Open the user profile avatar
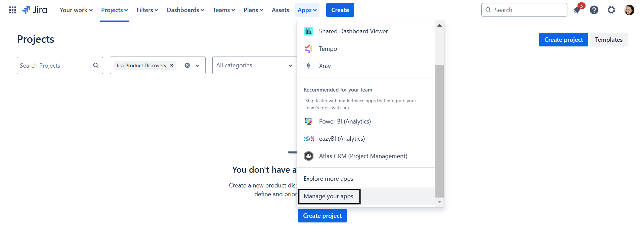 629,10
